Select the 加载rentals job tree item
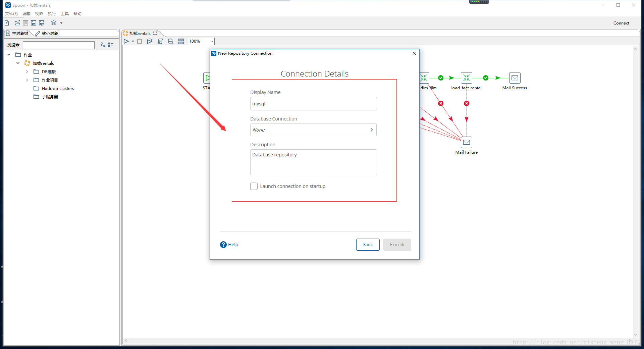 (39, 63)
